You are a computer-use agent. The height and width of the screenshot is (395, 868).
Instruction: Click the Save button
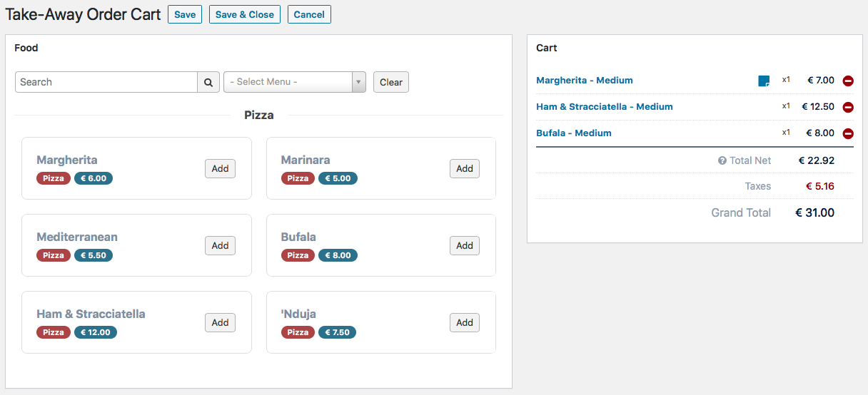(185, 14)
